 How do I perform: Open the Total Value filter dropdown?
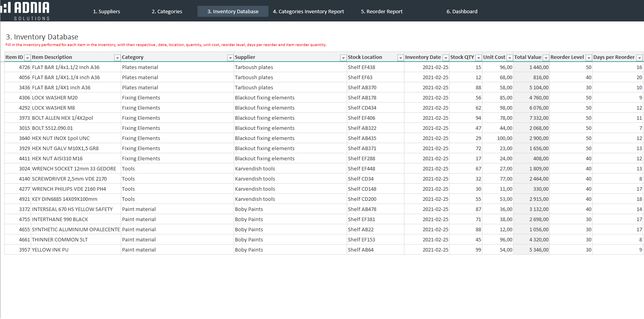[546, 58]
